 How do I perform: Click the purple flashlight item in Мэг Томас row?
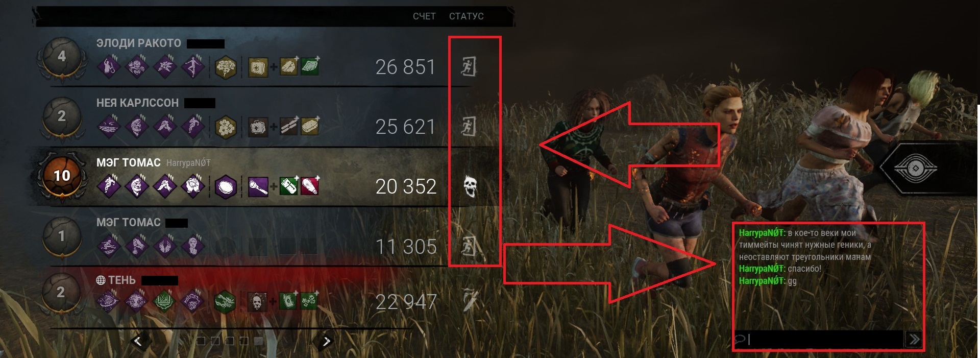point(258,186)
